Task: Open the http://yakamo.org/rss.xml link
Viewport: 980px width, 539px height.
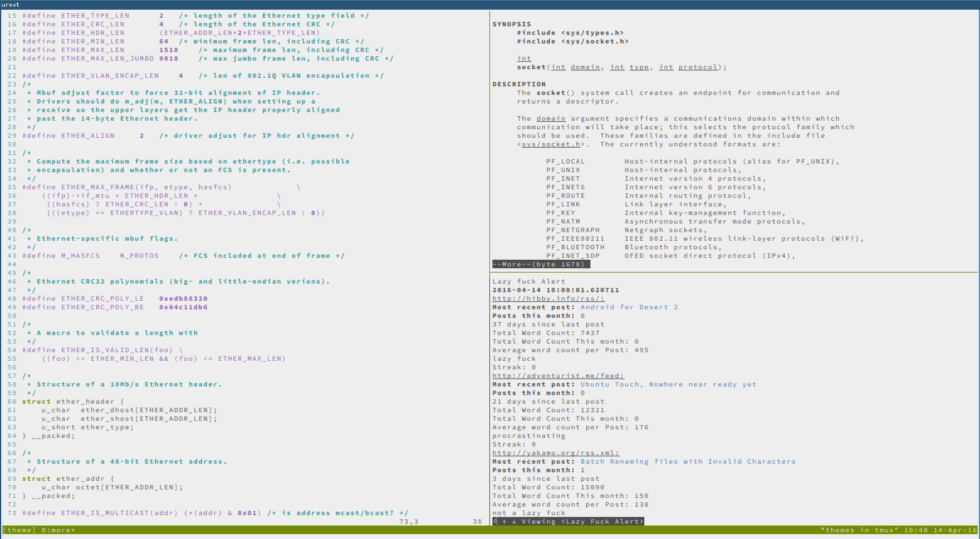Action: coord(556,453)
